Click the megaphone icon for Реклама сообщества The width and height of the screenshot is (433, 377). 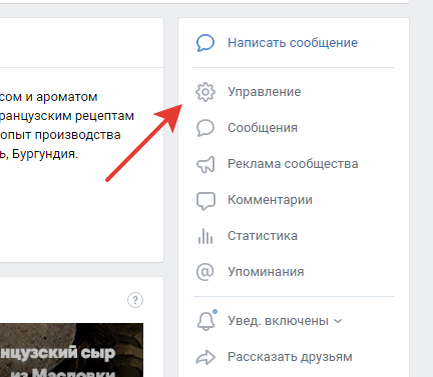(206, 164)
